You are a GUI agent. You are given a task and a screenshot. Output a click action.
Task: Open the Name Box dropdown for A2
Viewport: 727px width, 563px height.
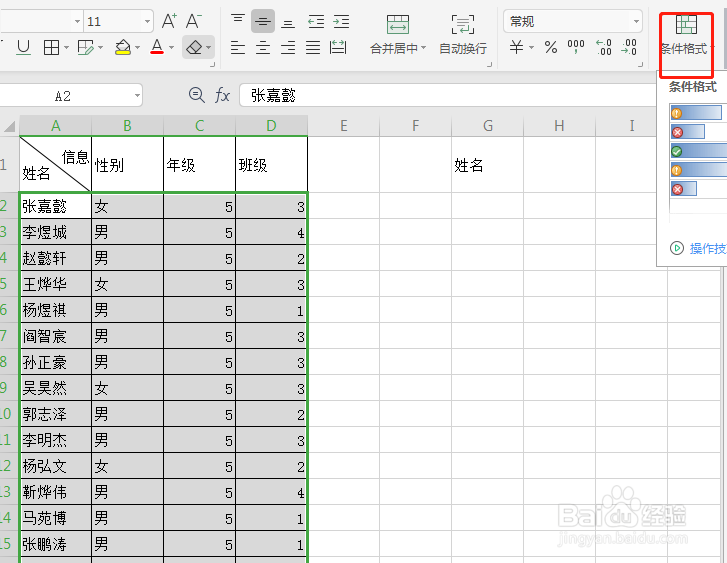pos(137,96)
